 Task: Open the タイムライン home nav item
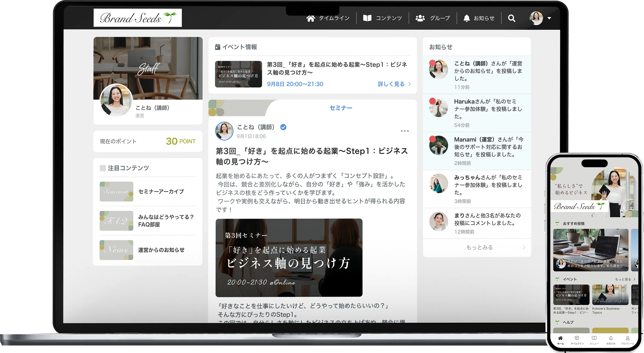tap(328, 18)
